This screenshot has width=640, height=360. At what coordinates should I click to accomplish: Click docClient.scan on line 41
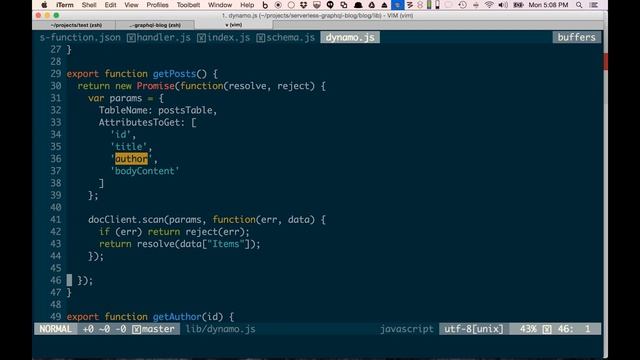click(x=126, y=220)
